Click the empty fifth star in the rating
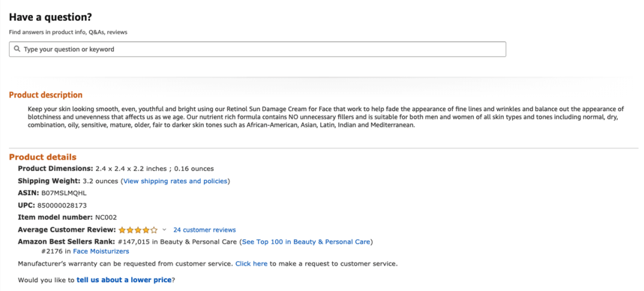 point(154,230)
